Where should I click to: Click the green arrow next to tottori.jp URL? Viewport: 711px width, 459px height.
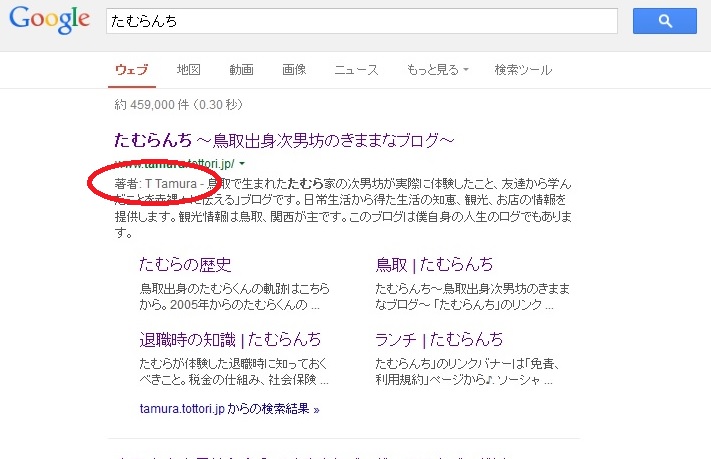point(242,163)
